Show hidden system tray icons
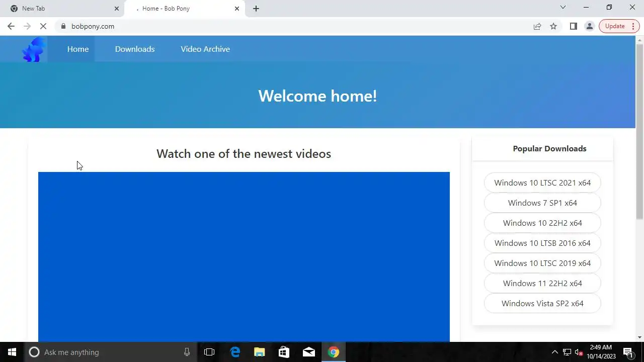The height and width of the screenshot is (362, 644). [555, 352]
